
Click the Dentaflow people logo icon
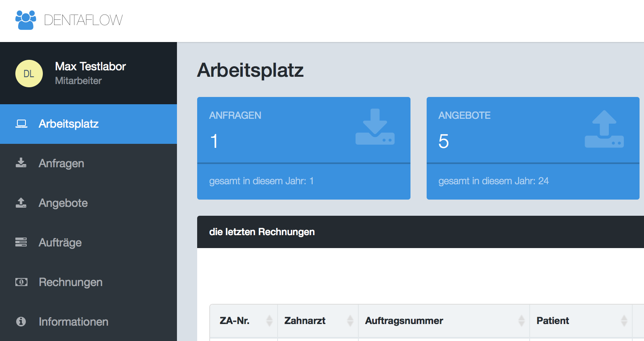click(x=25, y=20)
